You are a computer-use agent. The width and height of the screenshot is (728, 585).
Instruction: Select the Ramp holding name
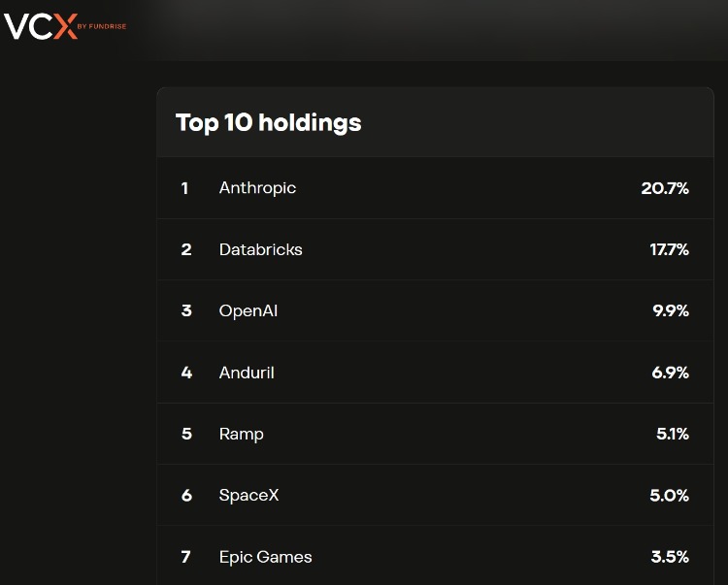[241, 434]
